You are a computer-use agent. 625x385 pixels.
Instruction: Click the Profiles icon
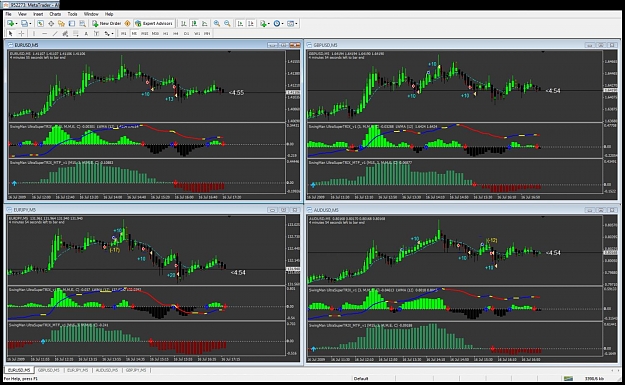pos(24,24)
